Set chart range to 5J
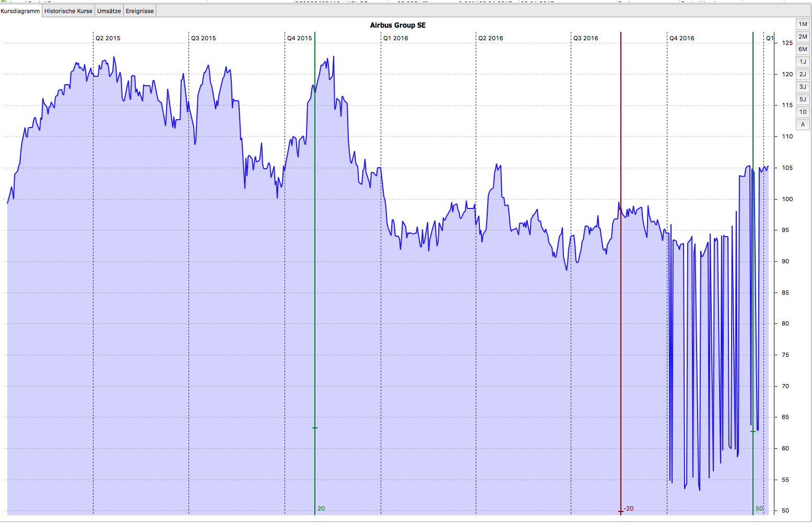Viewport: 812px width, 523px height. point(803,99)
